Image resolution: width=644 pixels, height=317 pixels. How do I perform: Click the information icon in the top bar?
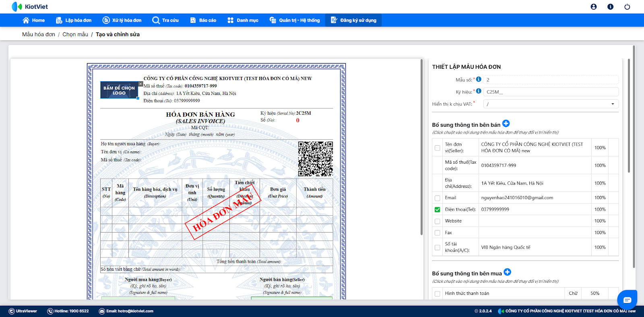(611, 6)
